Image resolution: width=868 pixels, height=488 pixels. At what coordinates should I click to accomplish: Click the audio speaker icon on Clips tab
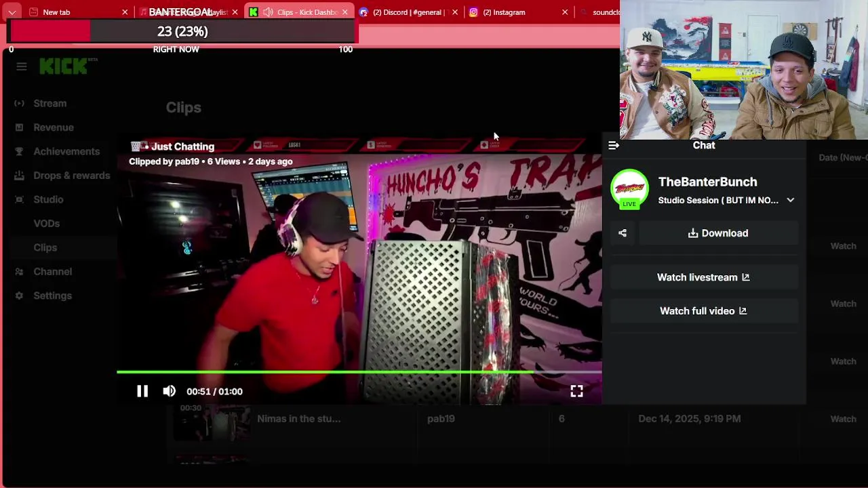click(x=268, y=12)
